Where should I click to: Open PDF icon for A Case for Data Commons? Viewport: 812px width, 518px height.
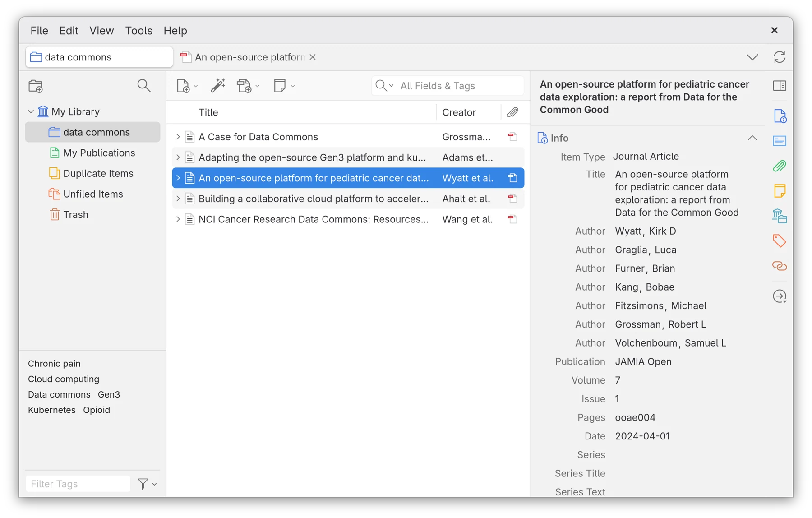[x=512, y=137]
